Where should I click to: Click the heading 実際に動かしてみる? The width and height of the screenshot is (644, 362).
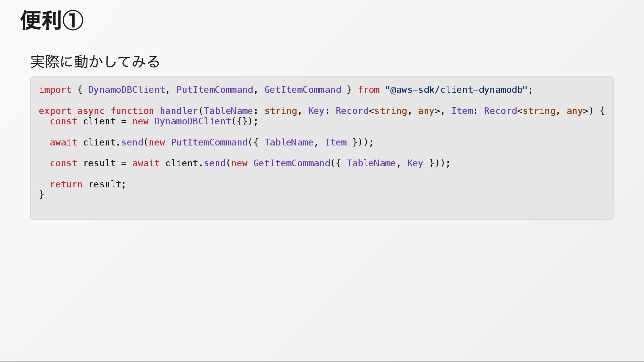coord(95,62)
